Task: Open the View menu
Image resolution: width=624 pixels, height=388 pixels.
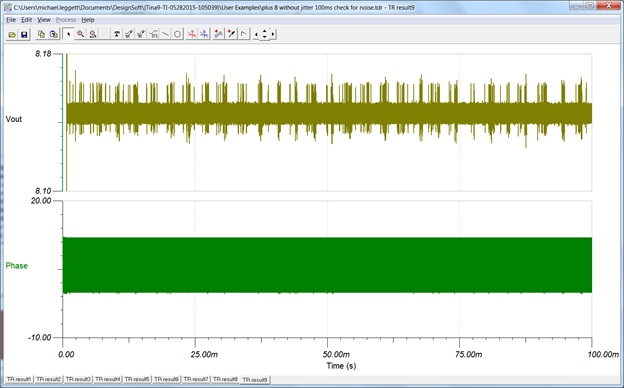Action: (x=44, y=20)
